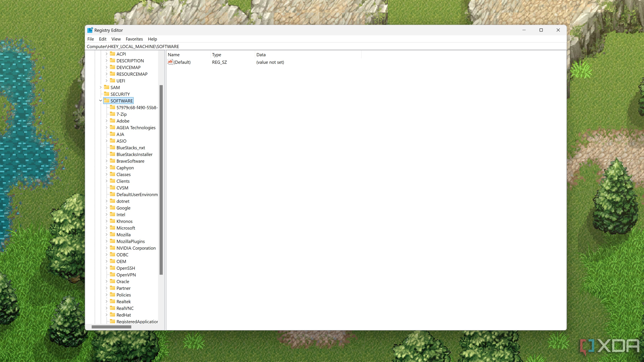This screenshot has height=362, width=644.
Task: Click the CVSM folder icon
Action: pyautogui.click(x=113, y=188)
